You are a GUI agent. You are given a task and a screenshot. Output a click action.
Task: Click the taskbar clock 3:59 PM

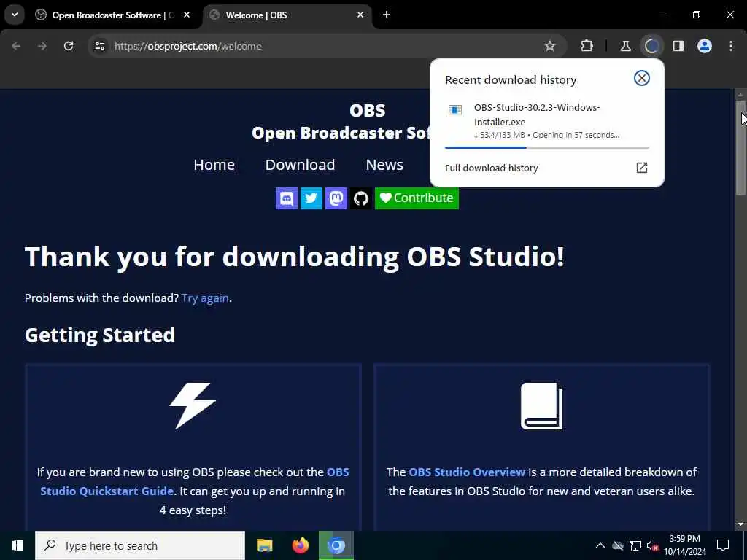point(684,539)
